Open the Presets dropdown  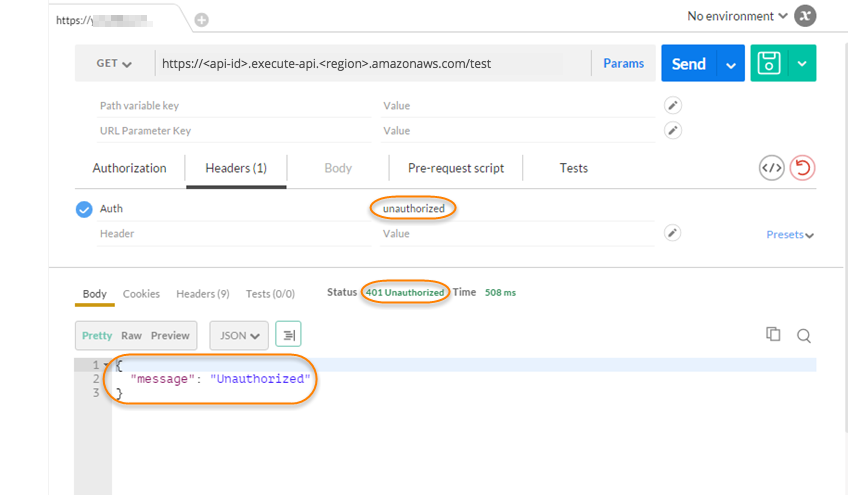789,235
